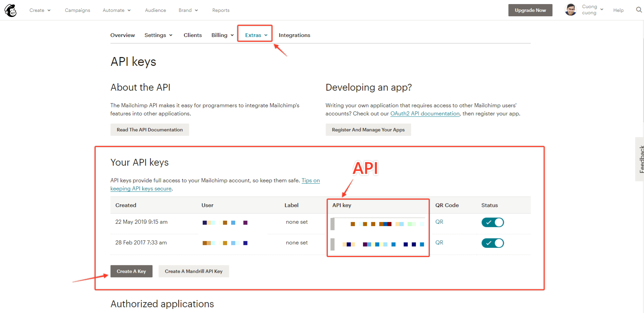Click the Mailchimp Freddie logo
Screen dimensions: 644x313
click(11, 10)
